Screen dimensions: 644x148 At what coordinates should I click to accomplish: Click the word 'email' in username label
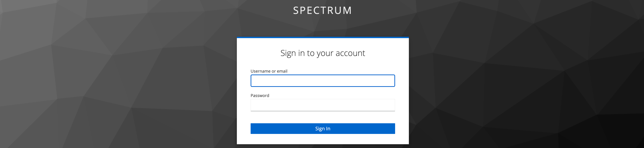[x=282, y=71]
